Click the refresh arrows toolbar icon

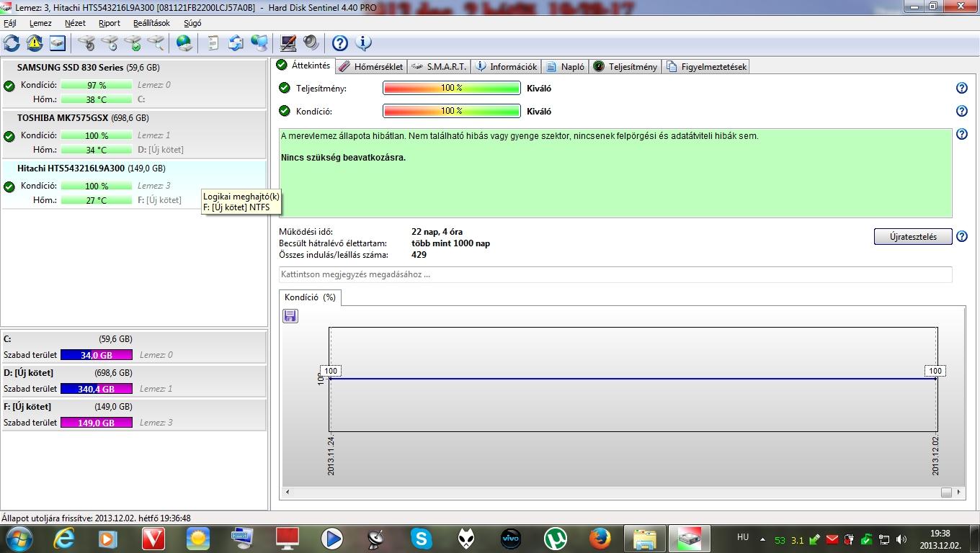[x=12, y=43]
